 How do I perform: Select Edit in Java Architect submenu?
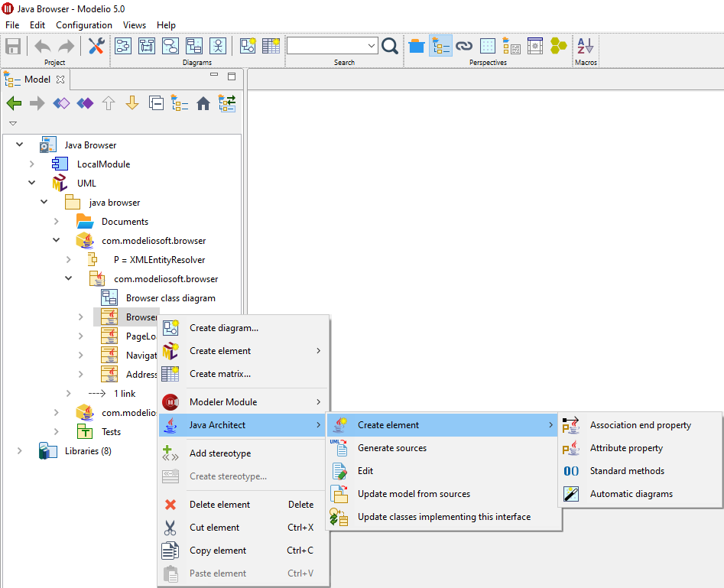pyautogui.click(x=443, y=471)
